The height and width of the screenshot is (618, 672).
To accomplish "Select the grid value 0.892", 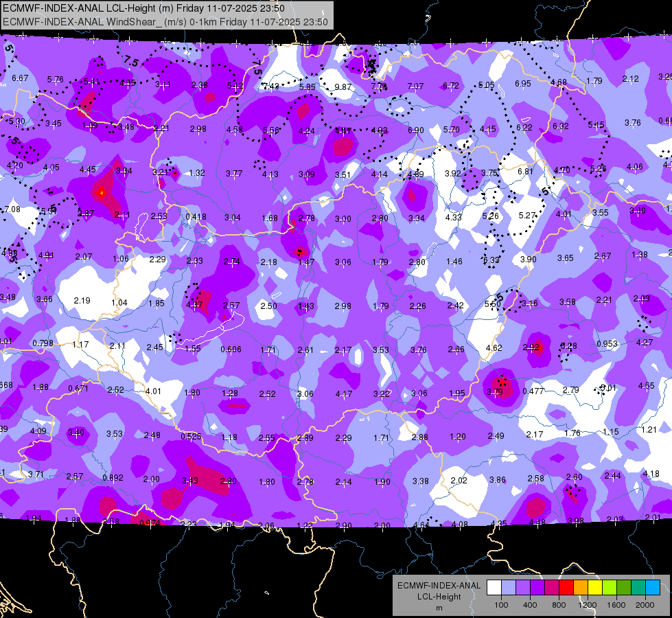I will [113, 478].
